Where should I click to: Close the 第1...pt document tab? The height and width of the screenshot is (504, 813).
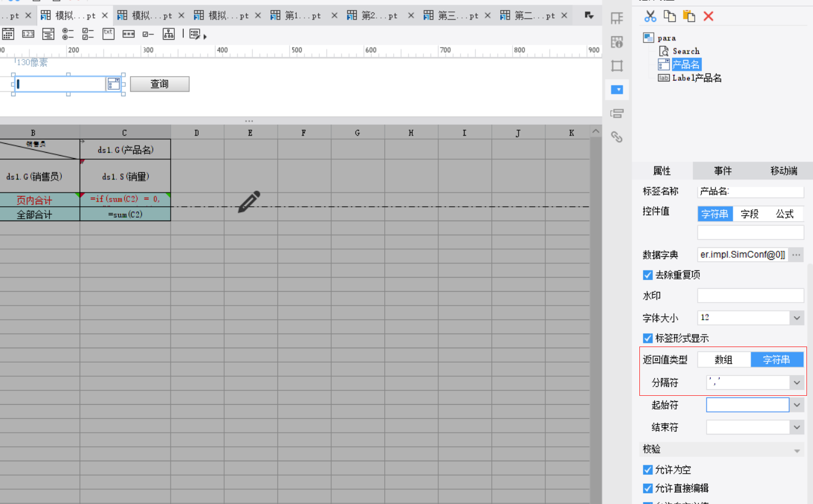[x=334, y=16]
